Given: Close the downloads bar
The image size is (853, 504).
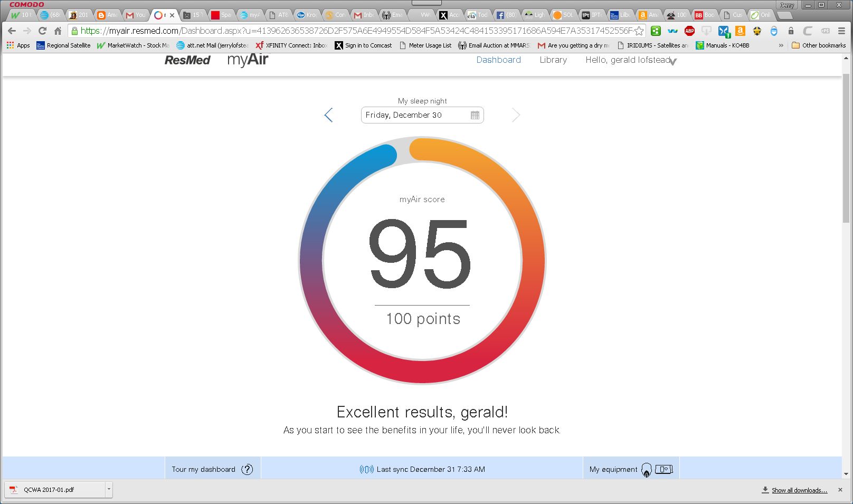Looking at the screenshot, I should [x=840, y=490].
